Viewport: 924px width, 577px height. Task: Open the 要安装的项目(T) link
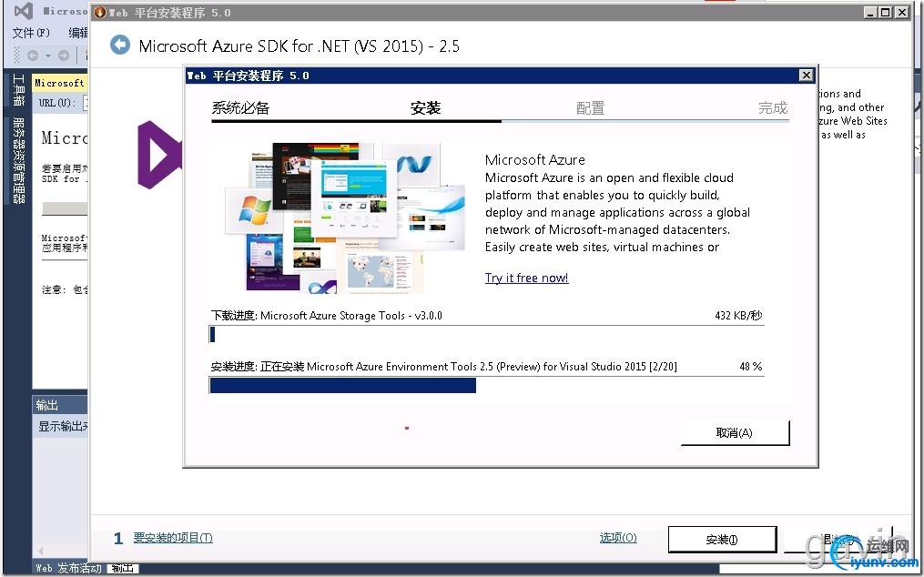[x=173, y=538]
